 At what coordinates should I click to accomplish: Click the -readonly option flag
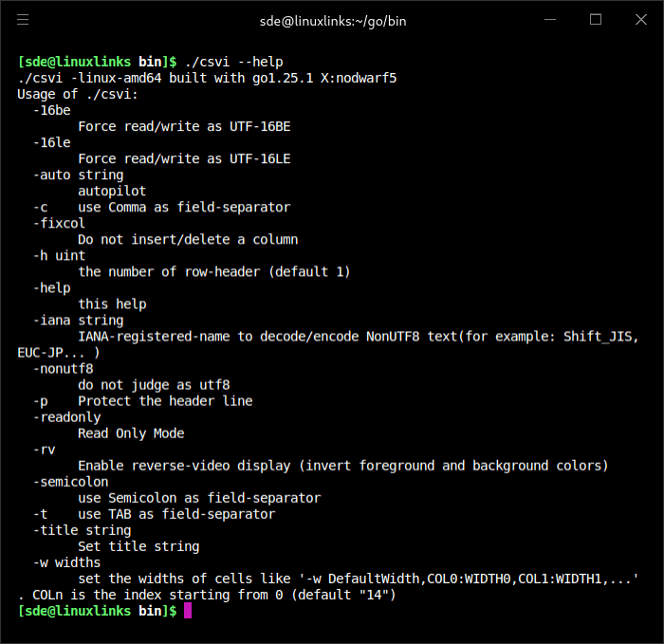click(x=66, y=416)
